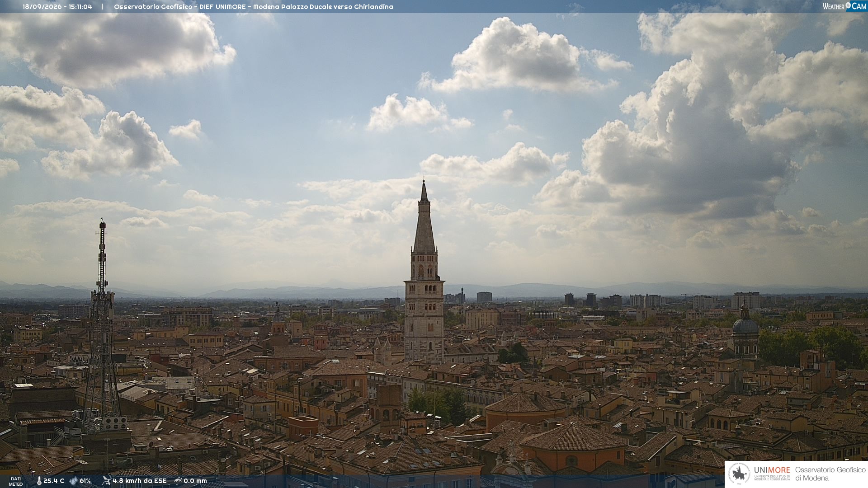
Task: Click the UNIMORE university seal emblem
Action: click(x=739, y=474)
